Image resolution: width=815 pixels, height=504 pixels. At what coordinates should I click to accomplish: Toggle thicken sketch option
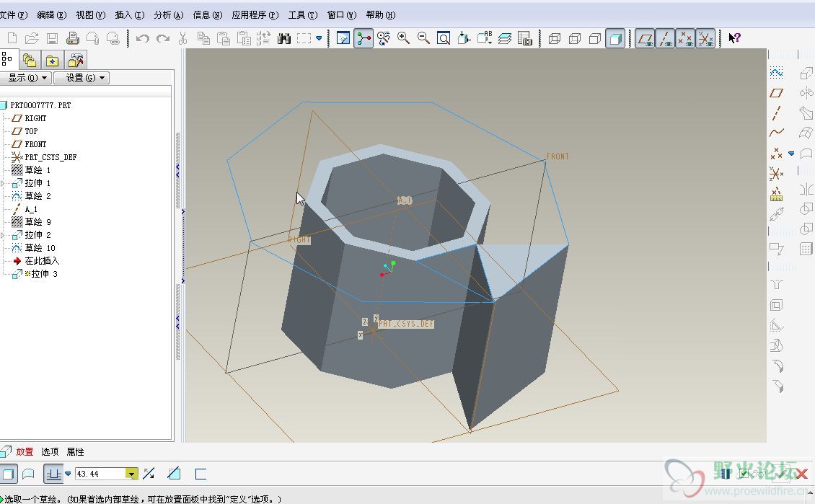(x=201, y=474)
